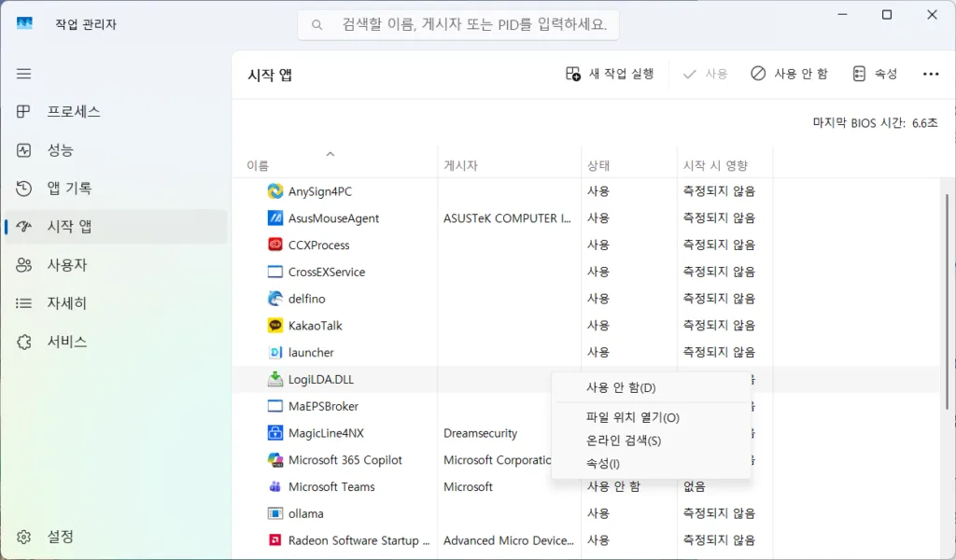Click the ollama icon
The height and width of the screenshot is (560, 956).
click(275, 513)
